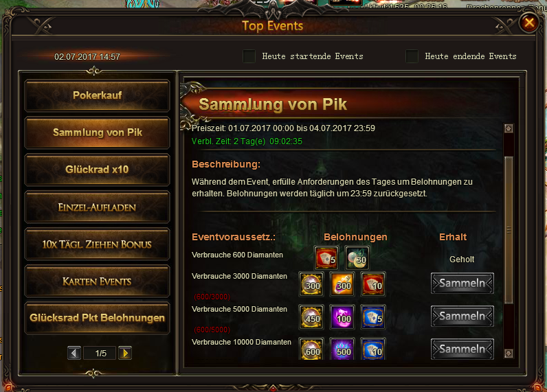Click the red card reward showing 10
Screen dimensions: 547x392
click(373, 284)
